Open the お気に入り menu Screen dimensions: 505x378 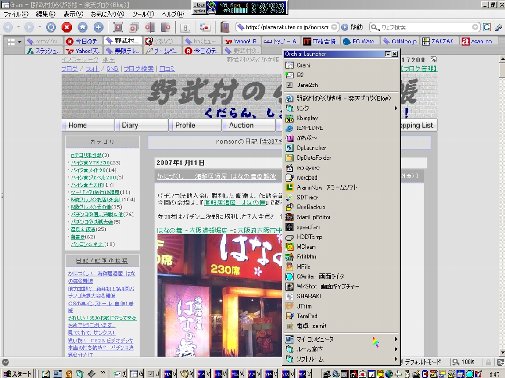(107, 14)
